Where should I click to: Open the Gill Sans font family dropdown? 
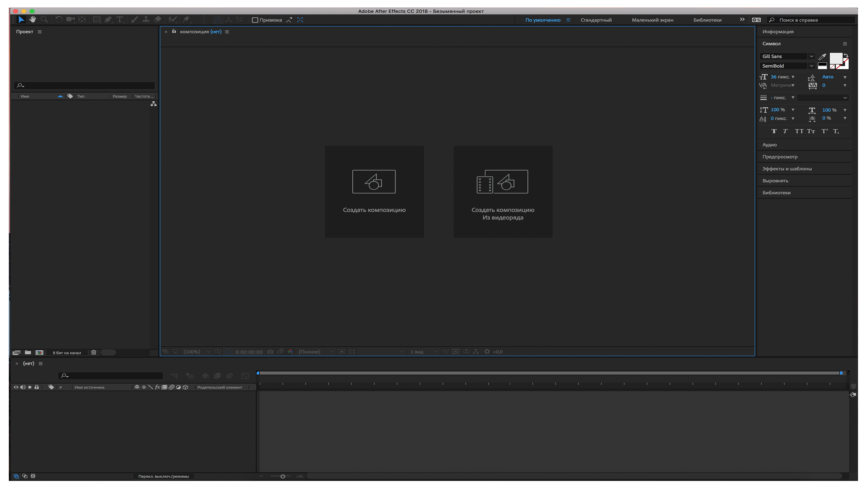(x=811, y=57)
